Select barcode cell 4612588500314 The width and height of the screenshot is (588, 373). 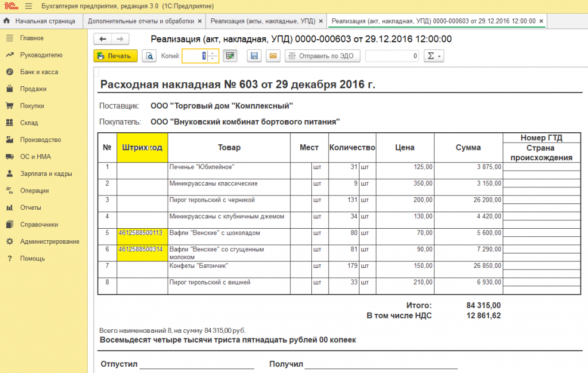(x=142, y=253)
